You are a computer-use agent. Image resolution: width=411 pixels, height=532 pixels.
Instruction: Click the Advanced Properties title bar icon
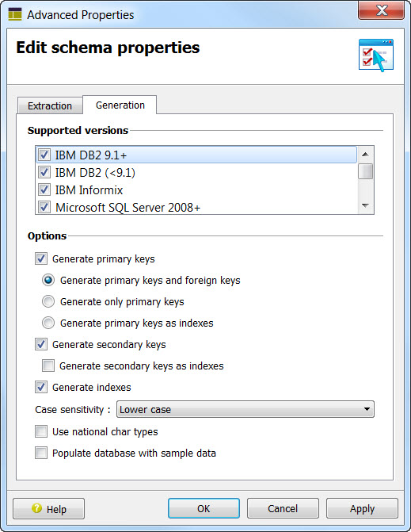(x=14, y=14)
